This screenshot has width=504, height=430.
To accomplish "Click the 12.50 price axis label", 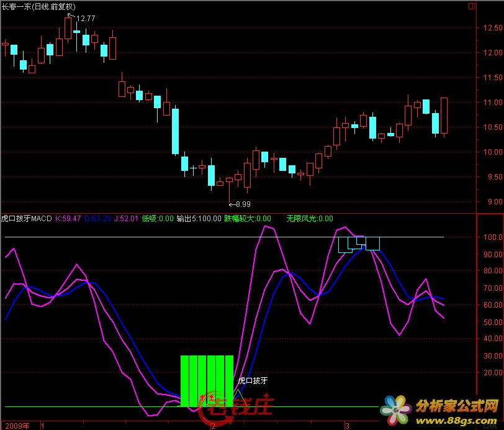I will pyautogui.click(x=493, y=28).
